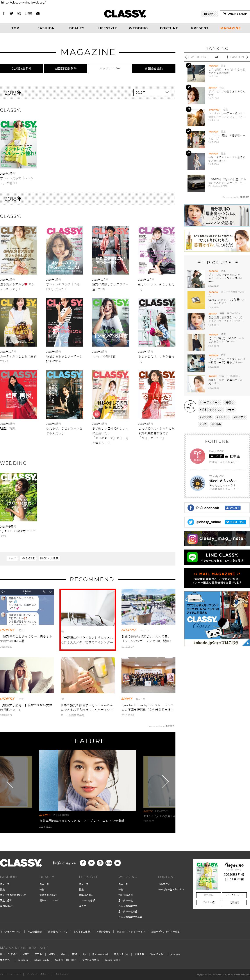The width and height of the screenshot is (250, 980).
Task: Click the Twitter フォローする follow button
Action: [235, 522]
